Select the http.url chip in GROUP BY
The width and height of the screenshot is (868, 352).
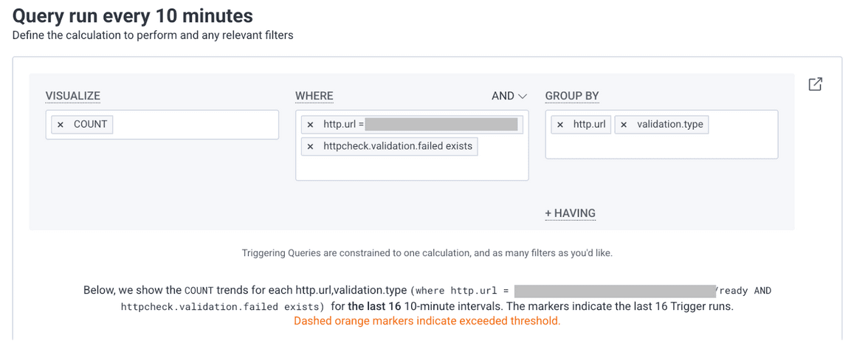589,125
